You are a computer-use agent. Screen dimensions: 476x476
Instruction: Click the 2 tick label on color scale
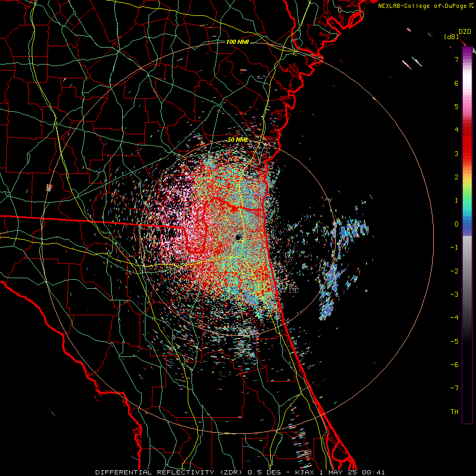(x=456, y=177)
